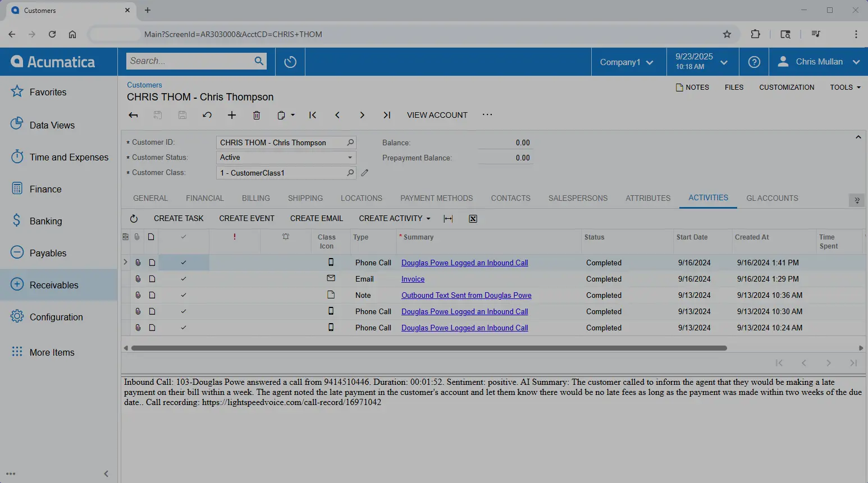868x483 pixels.
Task: Undo recent changes with the revert icon
Action: pyautogui.click(x=207, y=115)
